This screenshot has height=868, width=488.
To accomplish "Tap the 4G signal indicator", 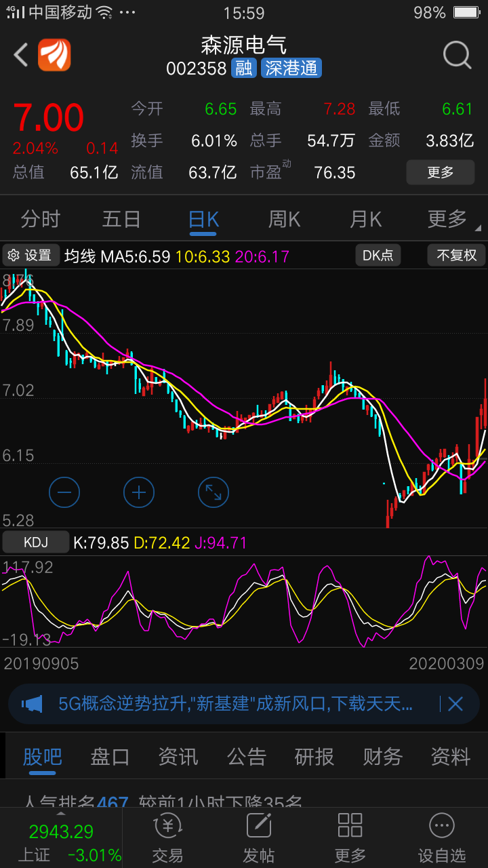I will (x=16, y=12).
